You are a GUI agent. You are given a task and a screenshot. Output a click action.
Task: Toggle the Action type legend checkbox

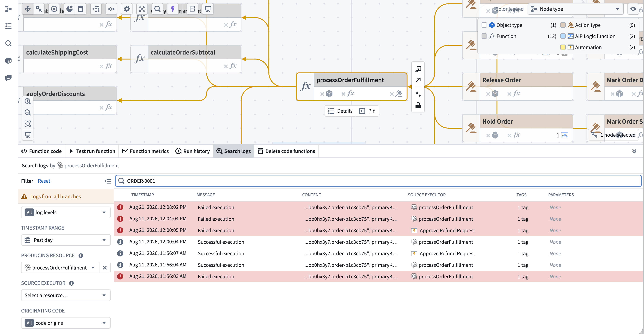point(563,25)
